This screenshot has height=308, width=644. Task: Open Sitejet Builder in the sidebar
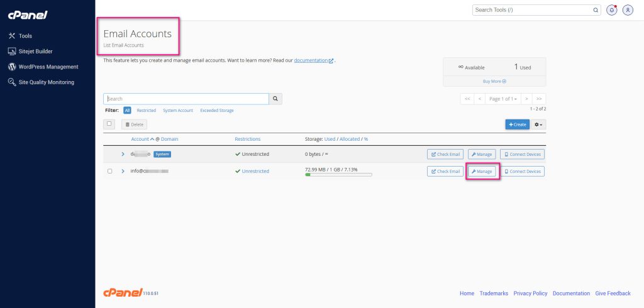(x=35, y=52)
